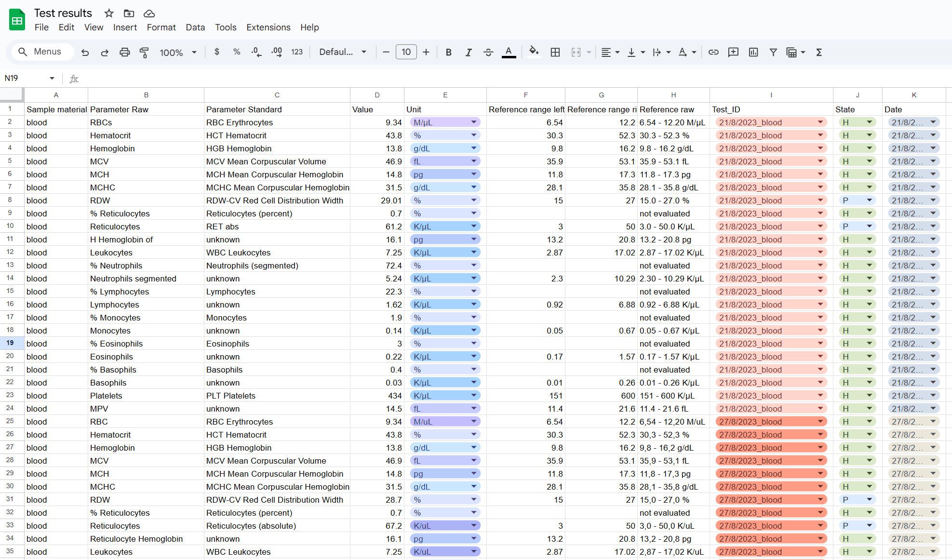Format selection as percent
This screenshot has height=560, width=952.
(x=236, y=52)
